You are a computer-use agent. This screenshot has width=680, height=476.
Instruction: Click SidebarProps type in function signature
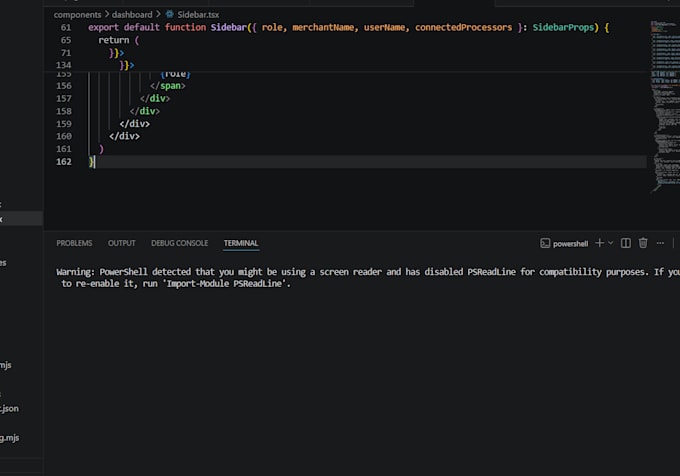point(563,27)
